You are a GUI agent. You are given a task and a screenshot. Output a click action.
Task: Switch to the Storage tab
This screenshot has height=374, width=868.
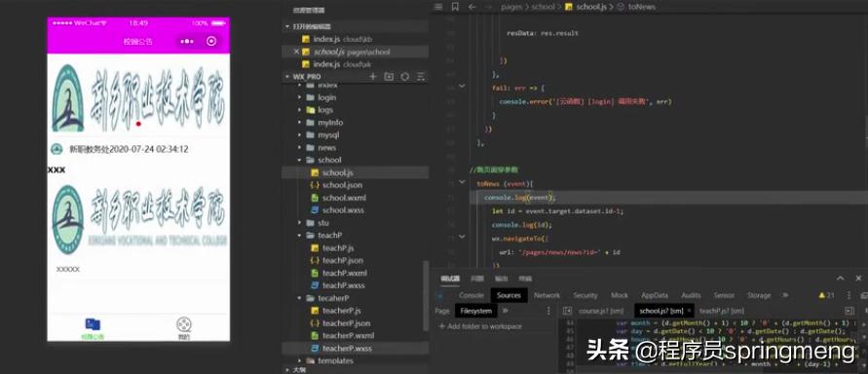point(759,295)
